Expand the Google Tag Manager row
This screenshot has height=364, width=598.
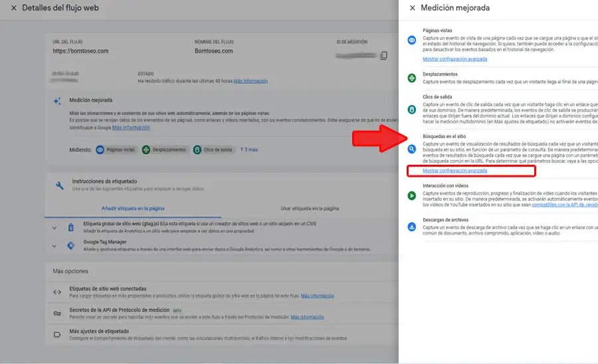(54, 246)
